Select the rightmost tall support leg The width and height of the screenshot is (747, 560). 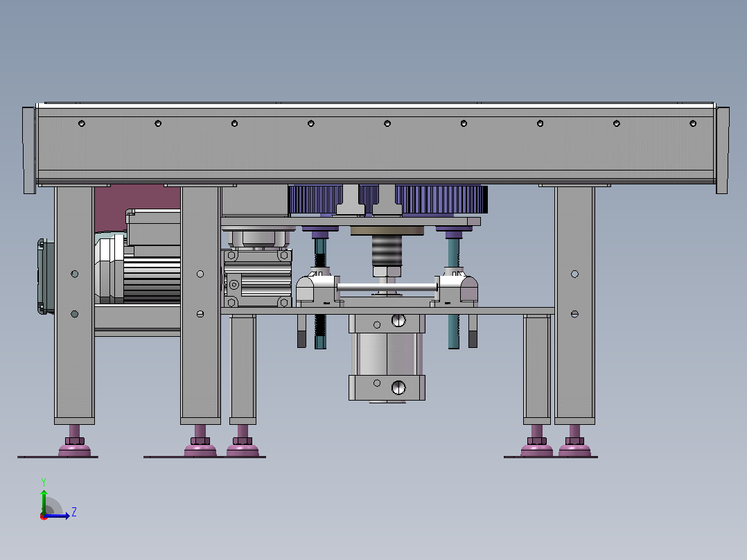(x=574, y=305)
